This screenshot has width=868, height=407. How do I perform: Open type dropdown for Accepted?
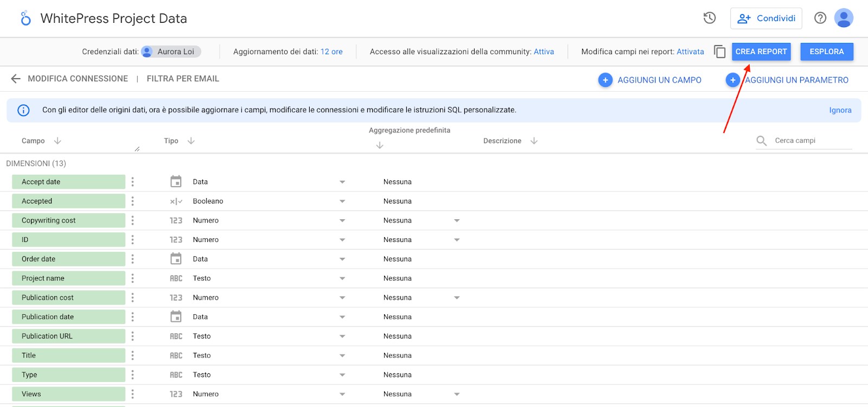point(342,201)
